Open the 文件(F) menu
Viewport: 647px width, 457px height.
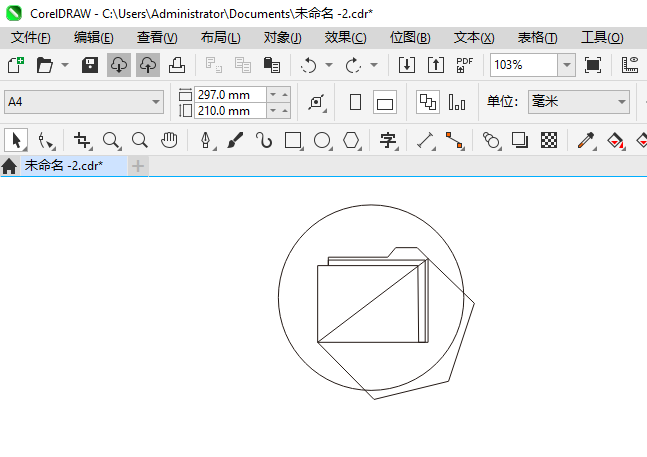coord(31,38)
